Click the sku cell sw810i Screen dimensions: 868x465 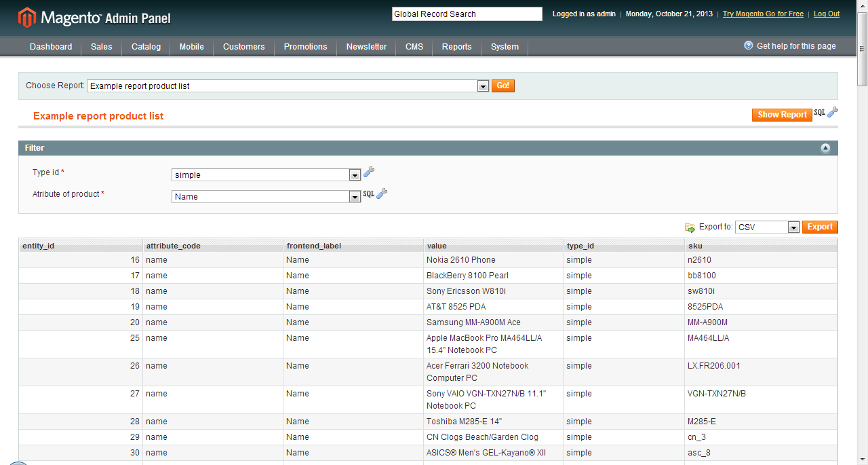click(x=761, y=291)
